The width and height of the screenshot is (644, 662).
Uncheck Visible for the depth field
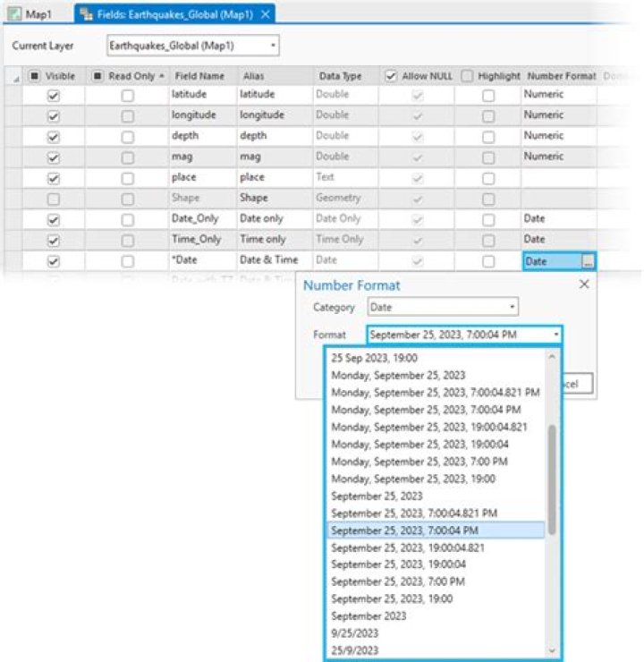point(53,137)
